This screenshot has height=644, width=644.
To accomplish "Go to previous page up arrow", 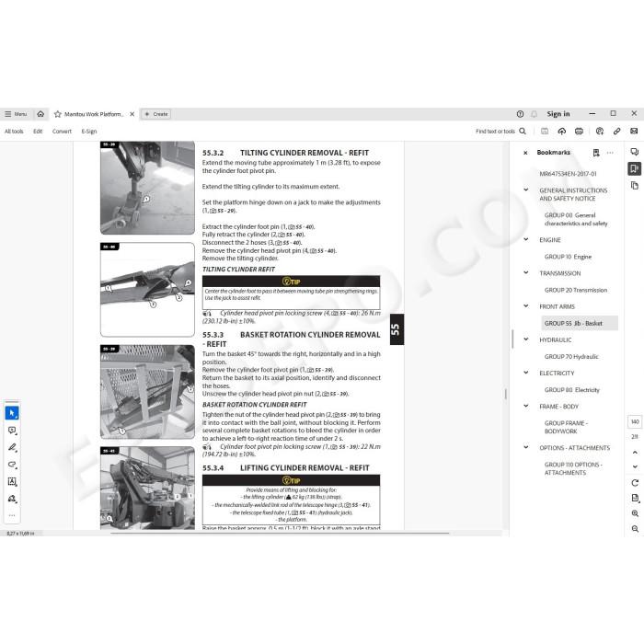I will [x=635, y=453].
